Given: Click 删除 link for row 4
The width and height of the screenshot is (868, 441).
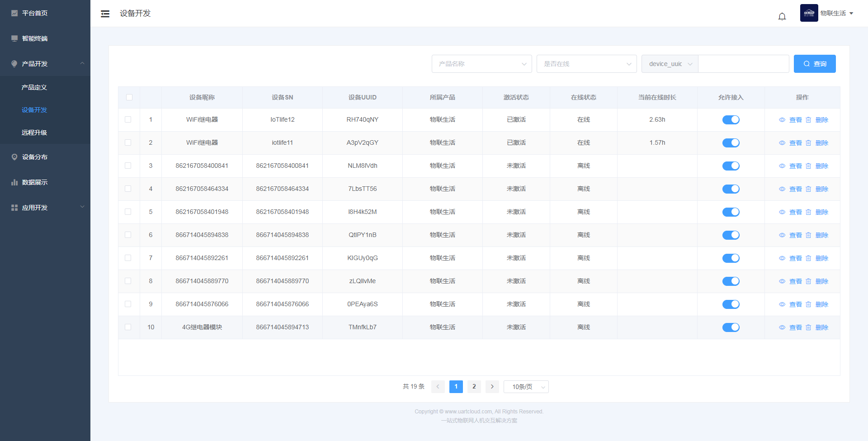Looking at the screenshot, I should tap(821, 189).
